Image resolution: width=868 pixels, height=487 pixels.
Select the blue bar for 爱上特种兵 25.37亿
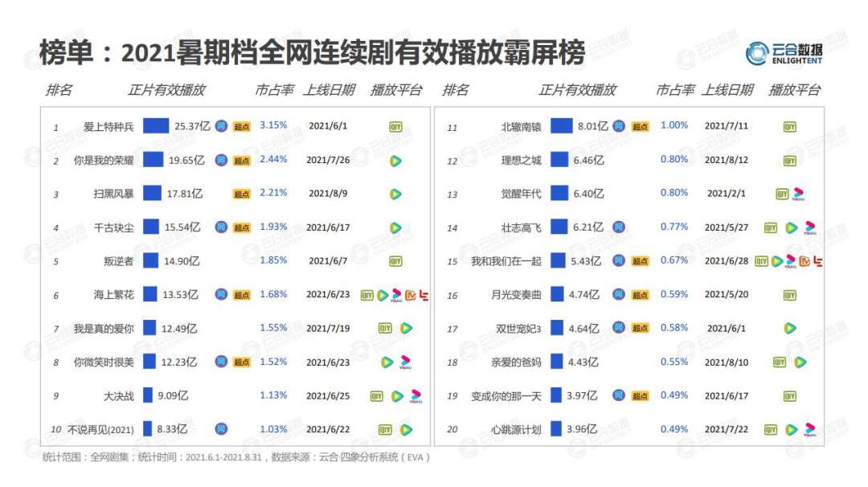(x=156, y=125)
